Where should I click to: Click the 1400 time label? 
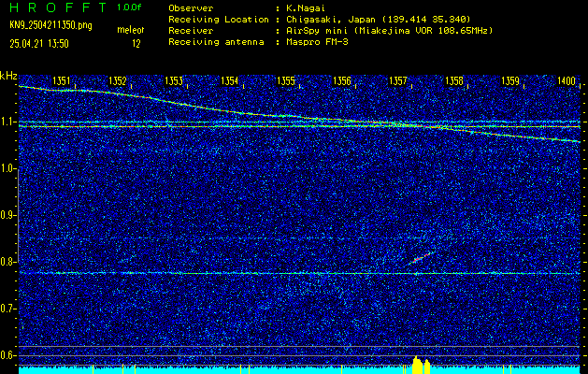[566, 81]
